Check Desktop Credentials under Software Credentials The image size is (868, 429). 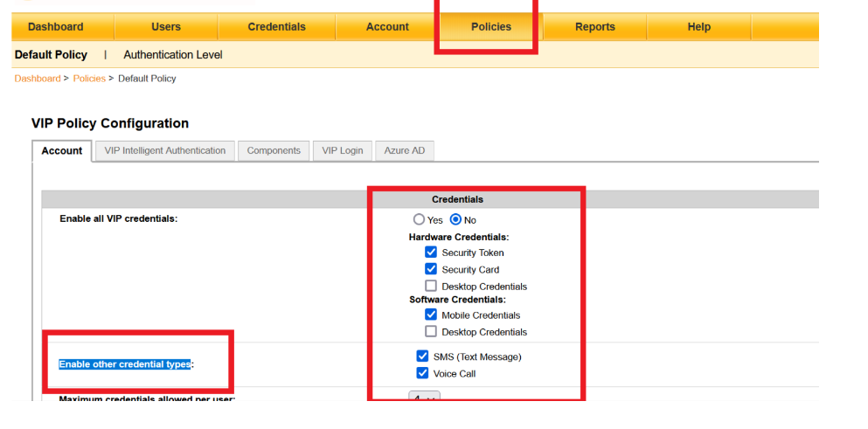(431, 331)
